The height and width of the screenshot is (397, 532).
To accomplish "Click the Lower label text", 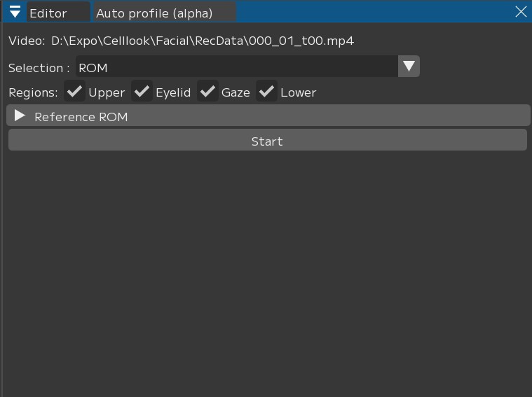I will 298,92.
